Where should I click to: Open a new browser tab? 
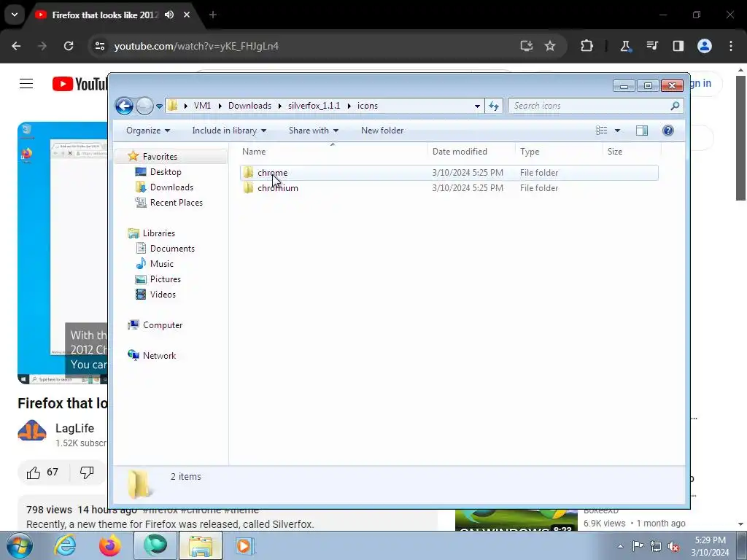(213, 15)
